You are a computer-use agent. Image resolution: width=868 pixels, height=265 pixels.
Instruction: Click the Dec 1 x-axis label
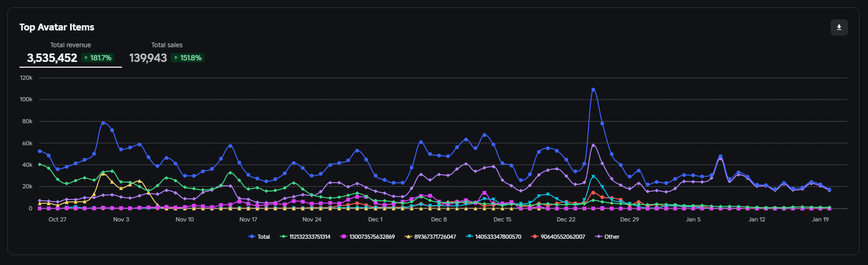375,219
